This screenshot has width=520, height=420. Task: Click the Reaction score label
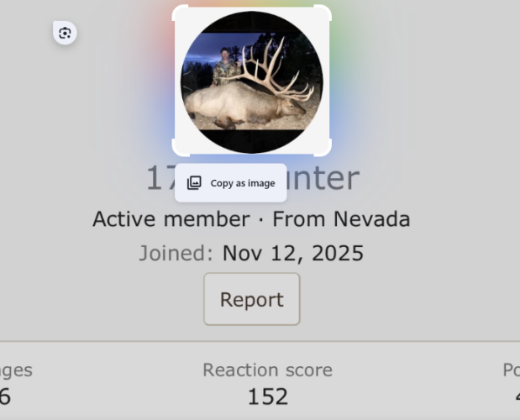[x=268, y=370]
